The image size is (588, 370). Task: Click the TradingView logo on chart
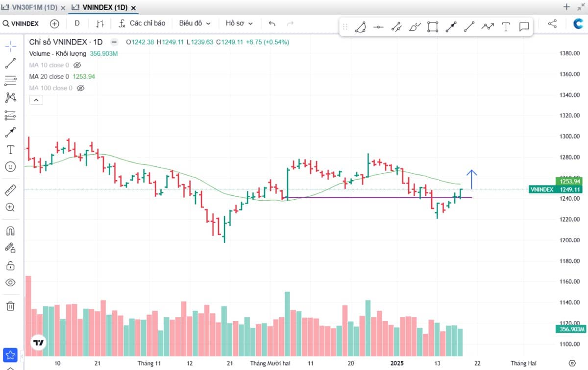click(38, 343)
